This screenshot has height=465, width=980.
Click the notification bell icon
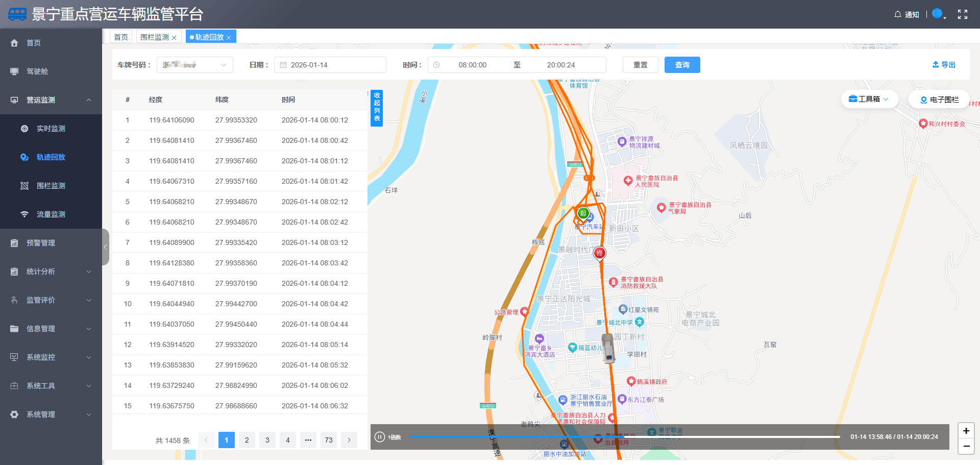[x=897, y=14]
